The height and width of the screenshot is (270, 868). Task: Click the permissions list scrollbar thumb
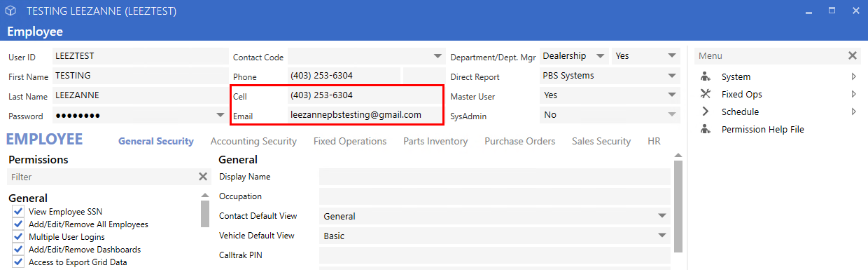[x=205, y=214]
